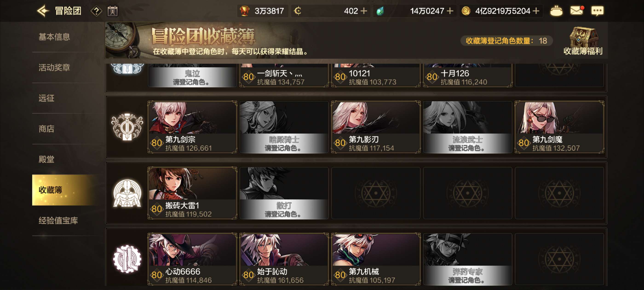This screenshot has width=644, height=290.
Task: Click the gunner class gear emblem
Action: click(127, 259)
